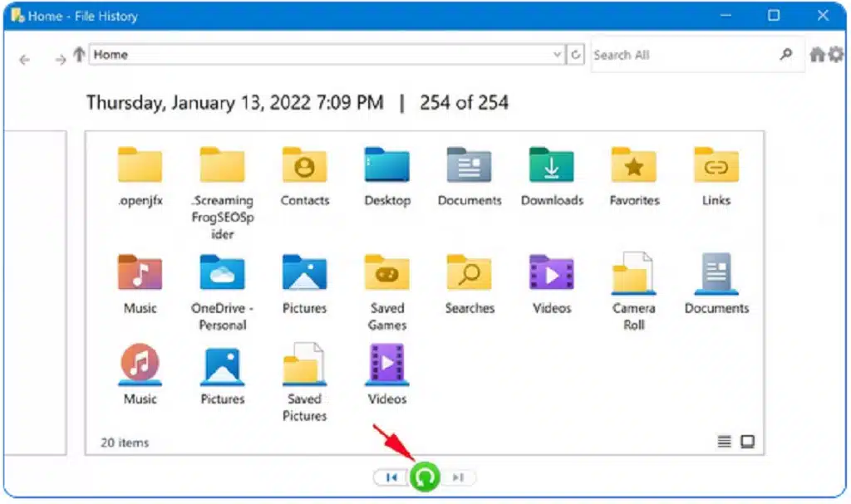Refresh the view with the refresh icon

(577, 53)
